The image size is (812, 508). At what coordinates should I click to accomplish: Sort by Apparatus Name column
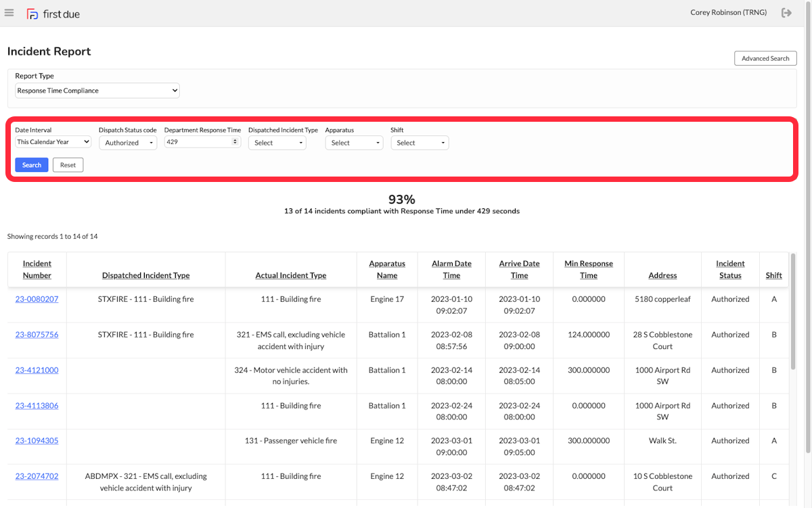point(387,269)
